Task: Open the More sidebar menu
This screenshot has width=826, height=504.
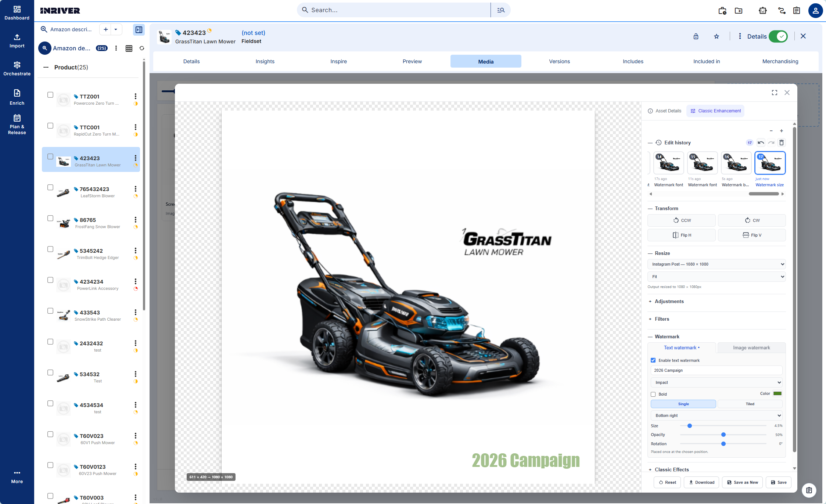Action: pyautogui.click(x=17, y=477)
